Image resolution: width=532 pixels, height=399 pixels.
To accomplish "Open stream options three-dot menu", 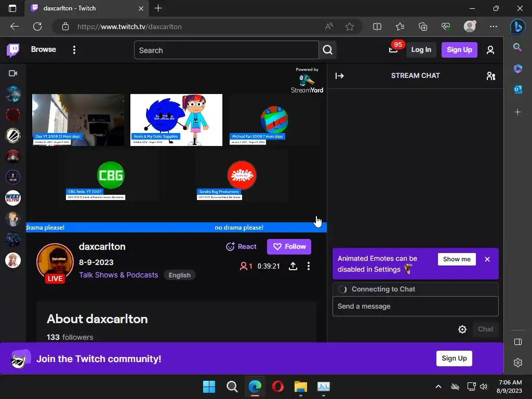I will click(x=309, y=266).
